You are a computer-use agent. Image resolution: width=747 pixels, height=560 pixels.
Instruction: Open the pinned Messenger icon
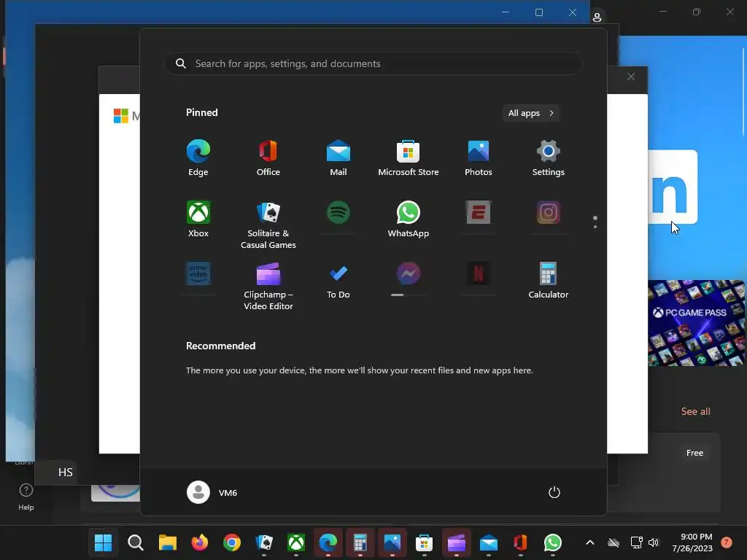coord(409,274)
